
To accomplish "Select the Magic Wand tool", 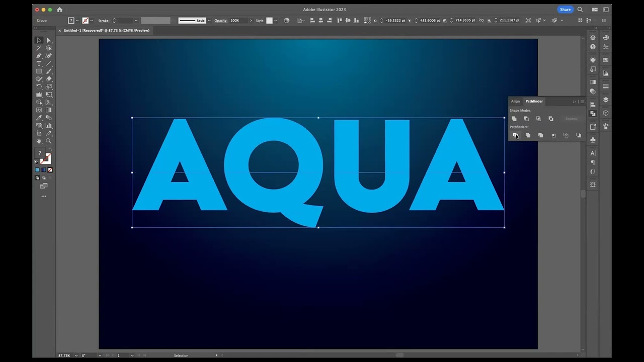I will point(39,48).
